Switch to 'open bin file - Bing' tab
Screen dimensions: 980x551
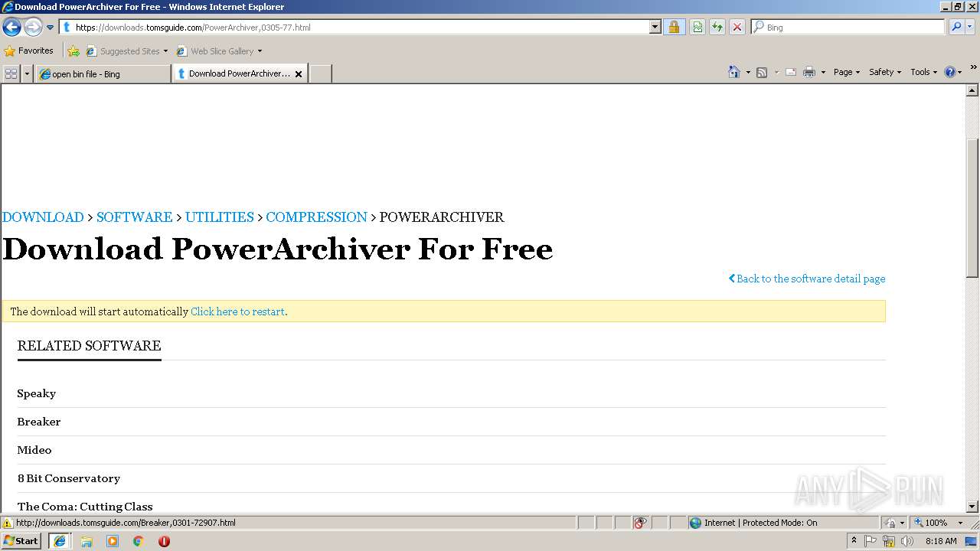coord(103,73)
